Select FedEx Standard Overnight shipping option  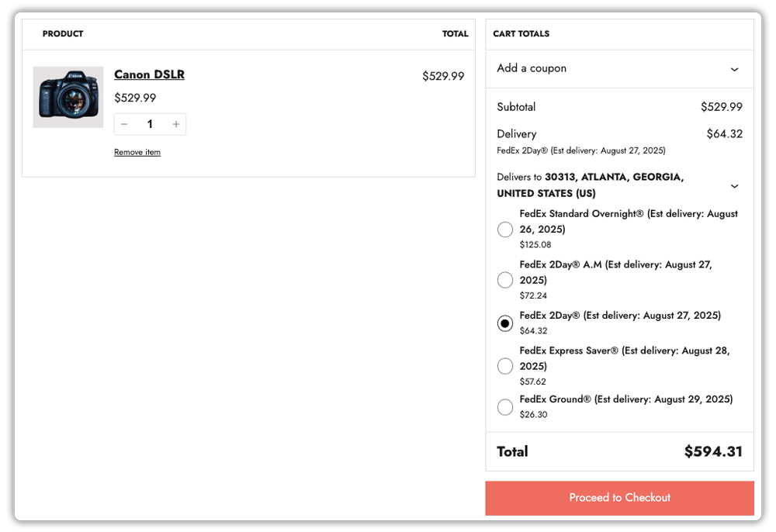pyautogui.click(x=505, y=230)
